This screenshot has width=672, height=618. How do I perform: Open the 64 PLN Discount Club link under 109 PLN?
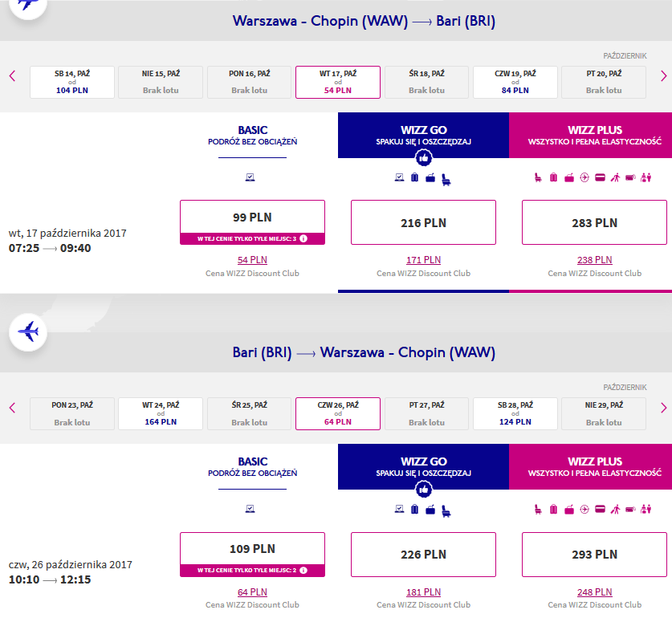tap(252, 592)
